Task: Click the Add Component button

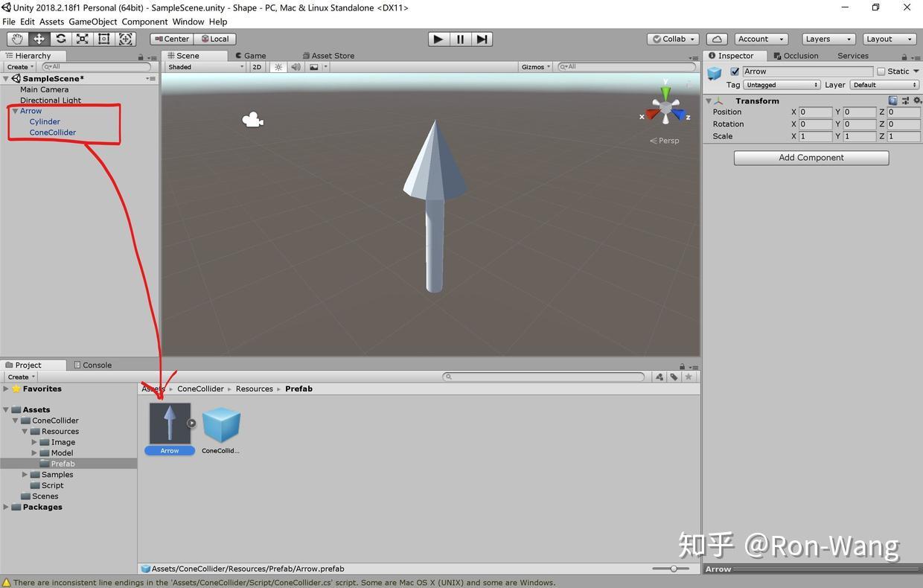Action: (811, 157)
